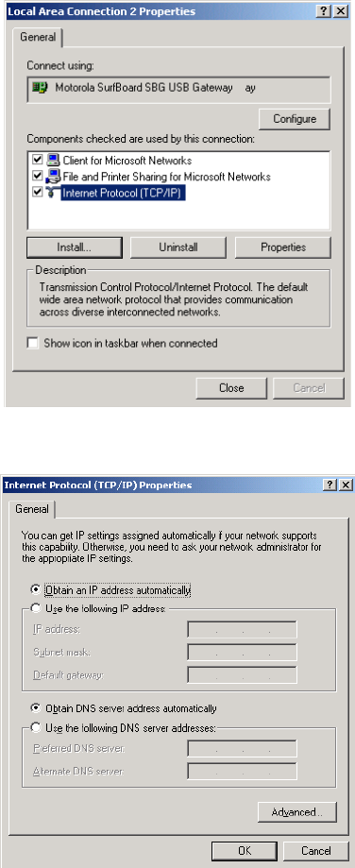The height and width of the screenshot is (868, 355).
Task: Click the Client for Microsoft Networks icon
Action: coord(53,161)
